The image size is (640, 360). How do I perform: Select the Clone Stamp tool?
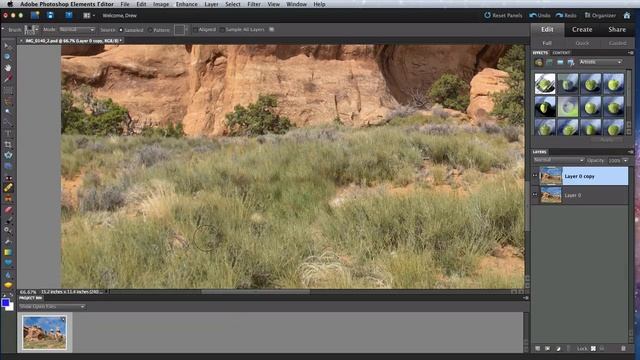(x=8, y=199)
